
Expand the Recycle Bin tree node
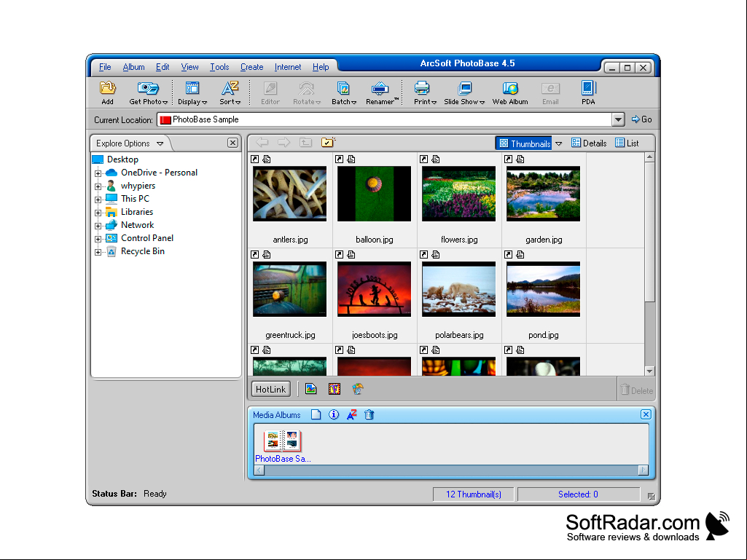coord(98,252)
